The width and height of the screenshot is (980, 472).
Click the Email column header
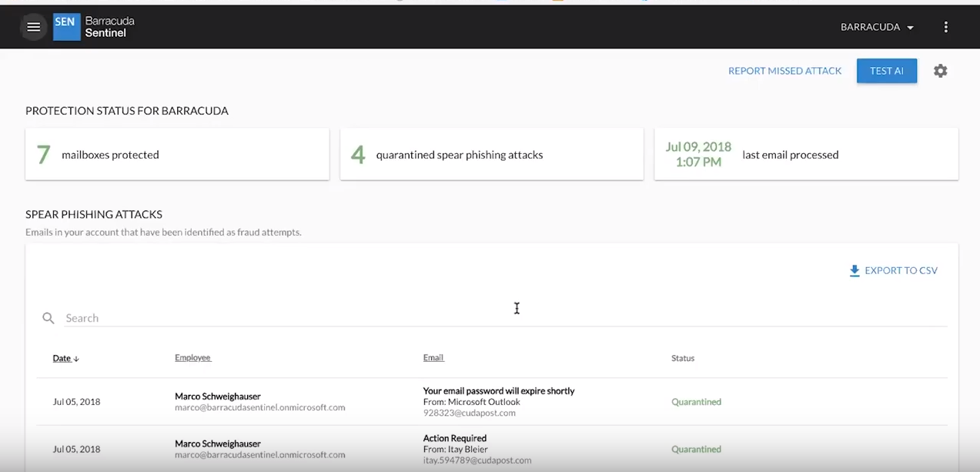433,357
